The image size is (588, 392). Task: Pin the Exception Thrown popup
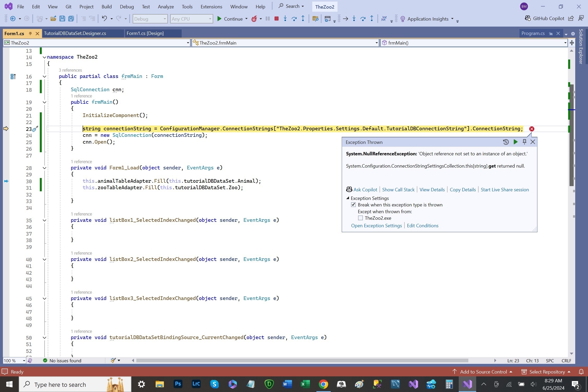[x=524, y=142]
